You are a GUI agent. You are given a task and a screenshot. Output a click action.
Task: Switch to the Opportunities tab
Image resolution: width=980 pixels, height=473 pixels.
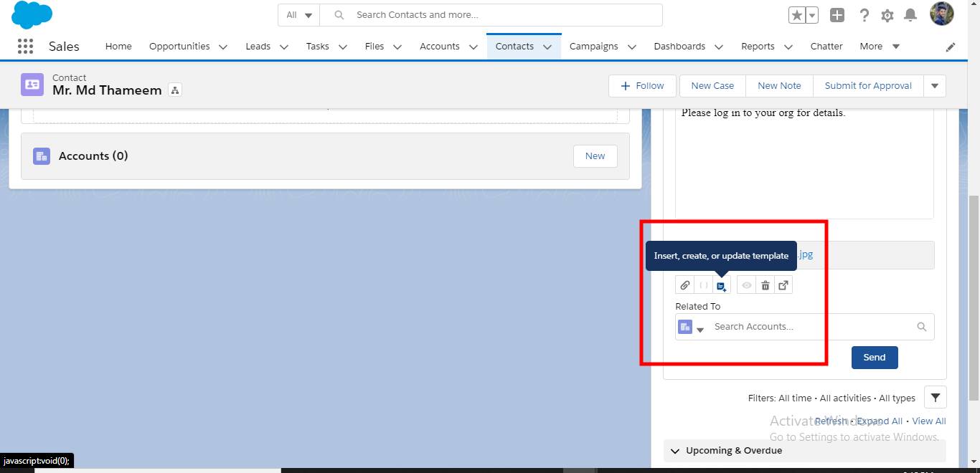click(179, 46)
